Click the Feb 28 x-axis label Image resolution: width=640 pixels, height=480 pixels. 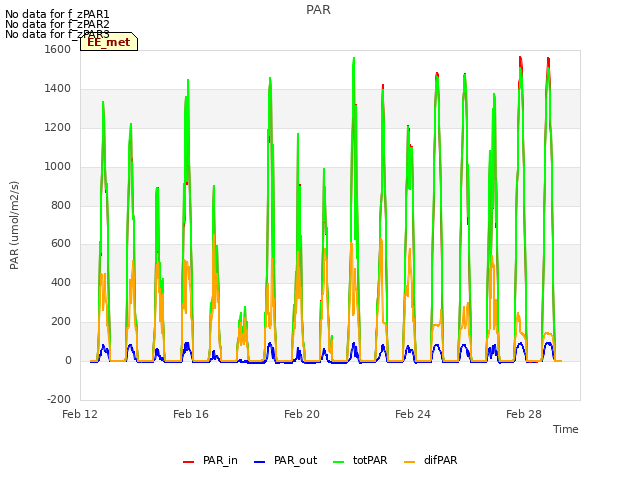(524, 414)
